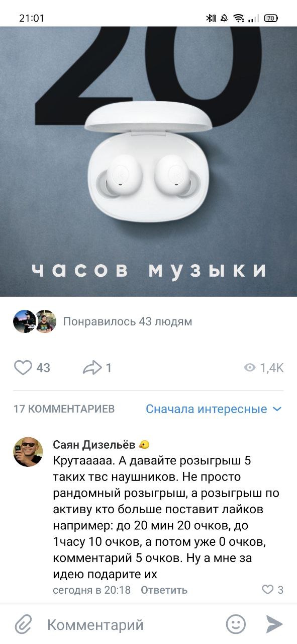Share the post via the arrow icon
Screen dimensions: 297x644
tap(93, 368)
